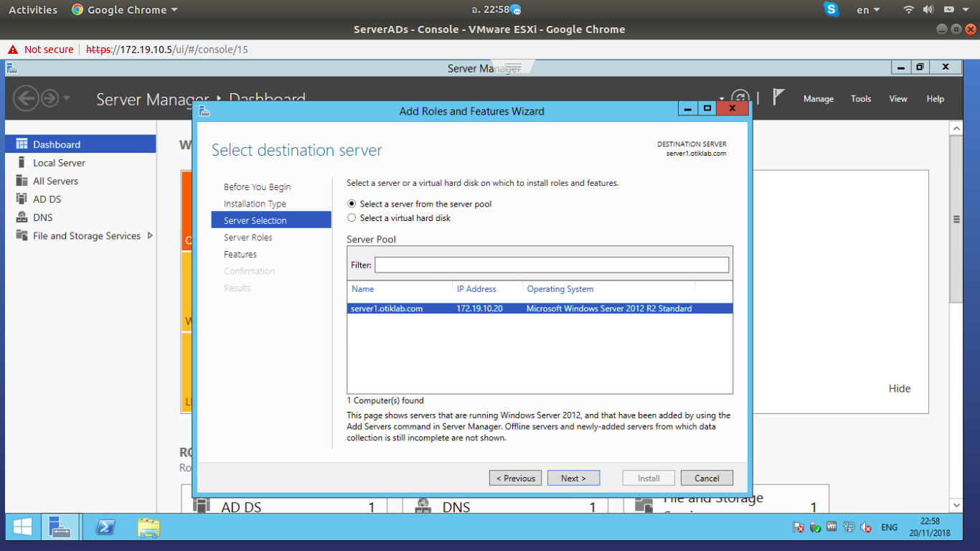The width and height of the screenshot is (980, 551).
Task: Click the Previous button
Action: (x=516, y=478)
